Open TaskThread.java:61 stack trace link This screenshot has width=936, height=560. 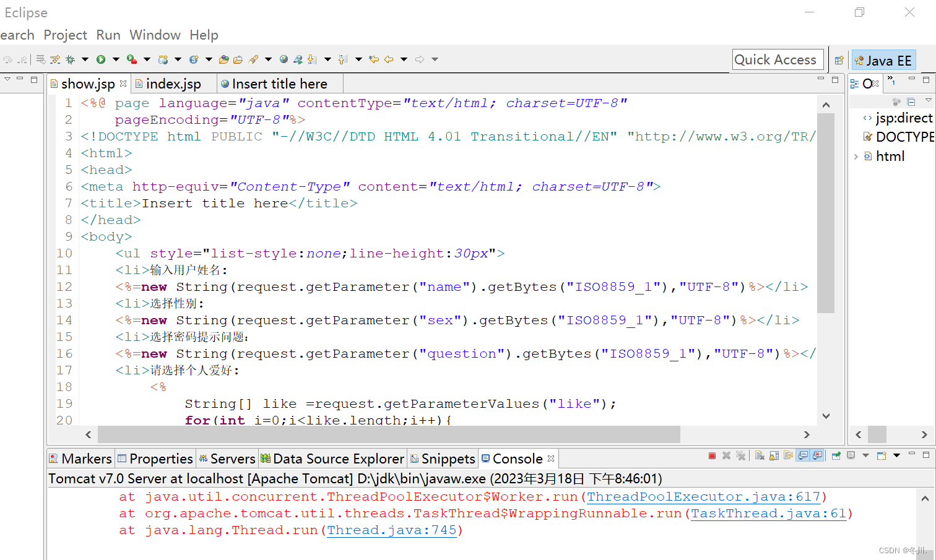768,514
